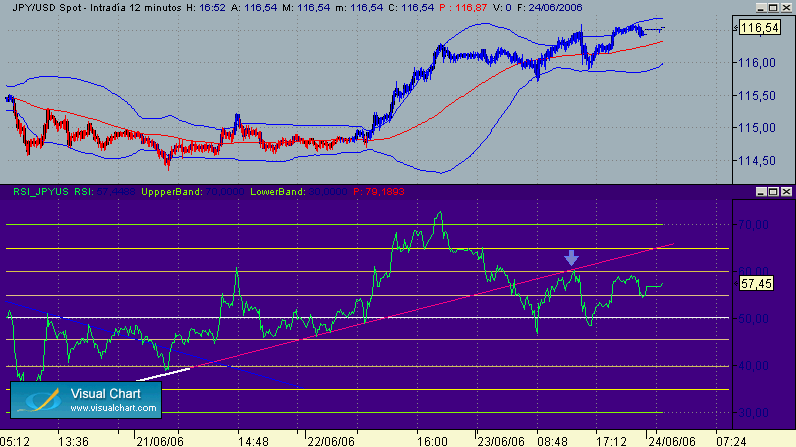
Task: Minimize the RSI_JPYUS indicator pane
Action: point(760,191)
